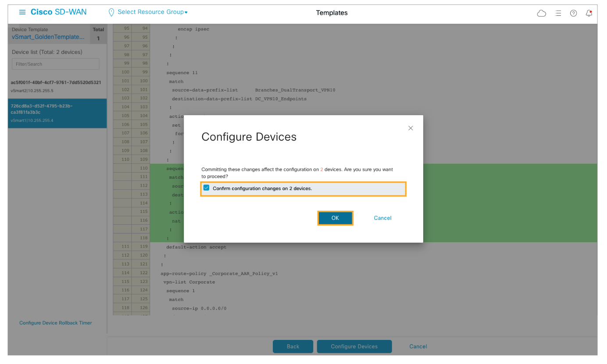Select vSmart1 device 10.255.255.4
The width and height of the screenshot is (607, 364).
[x=56, y=113]
